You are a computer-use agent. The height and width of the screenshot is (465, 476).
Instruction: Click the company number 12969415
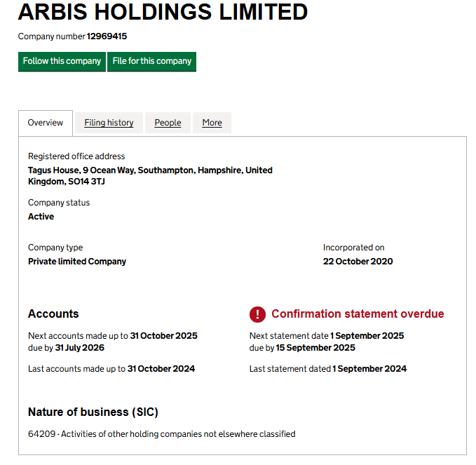coord(107,36)
